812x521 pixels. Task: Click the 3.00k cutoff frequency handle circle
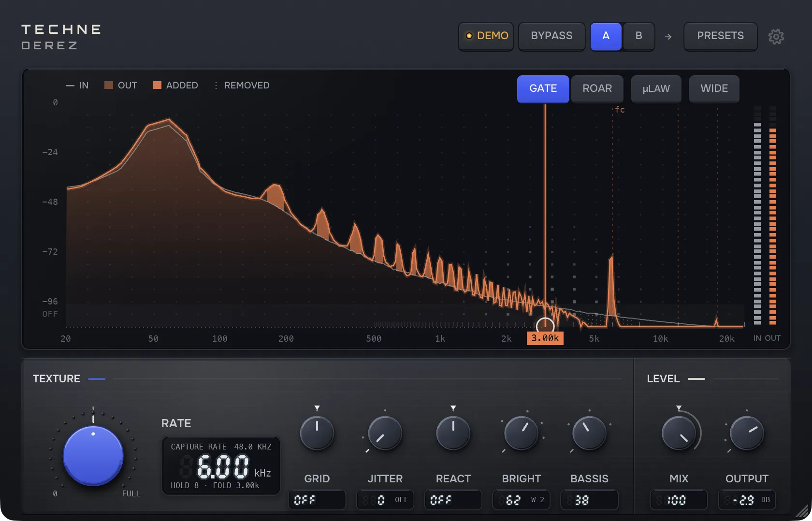click(x=545, y=326)
